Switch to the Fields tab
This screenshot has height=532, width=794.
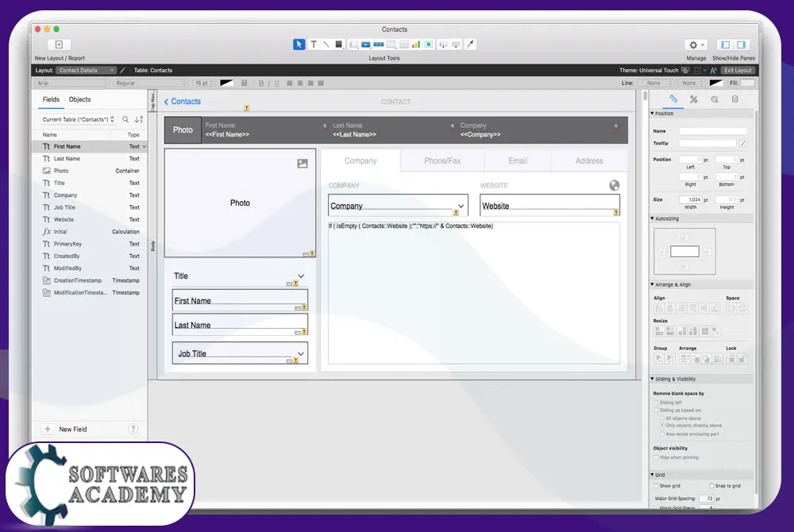[51, 99]
